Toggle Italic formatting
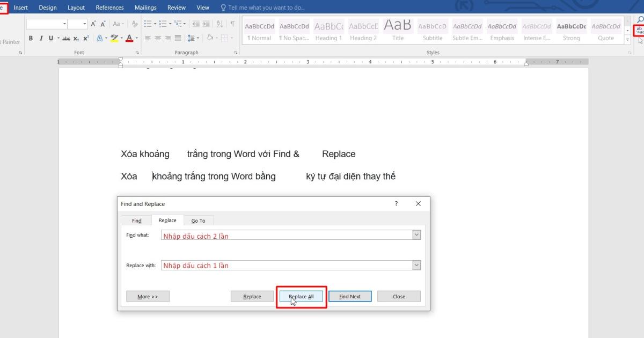This screenshot has width=644, height=338. [x=41, y=39]
